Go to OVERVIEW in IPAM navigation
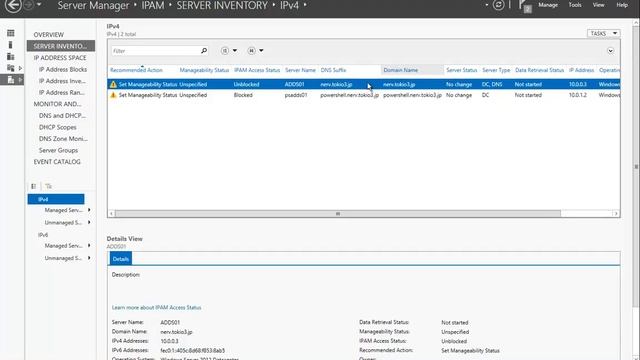Screen dimensions: 640x360 tap(49, 35)
